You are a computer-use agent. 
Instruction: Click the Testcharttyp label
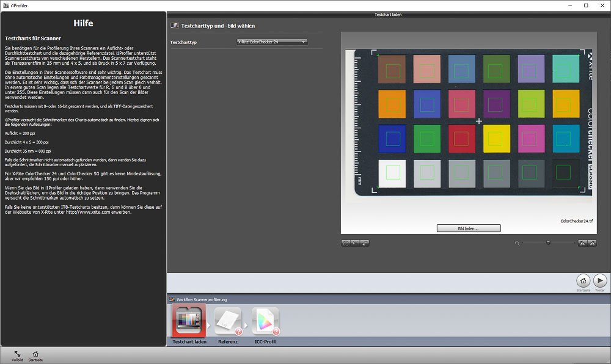point(183,42)
